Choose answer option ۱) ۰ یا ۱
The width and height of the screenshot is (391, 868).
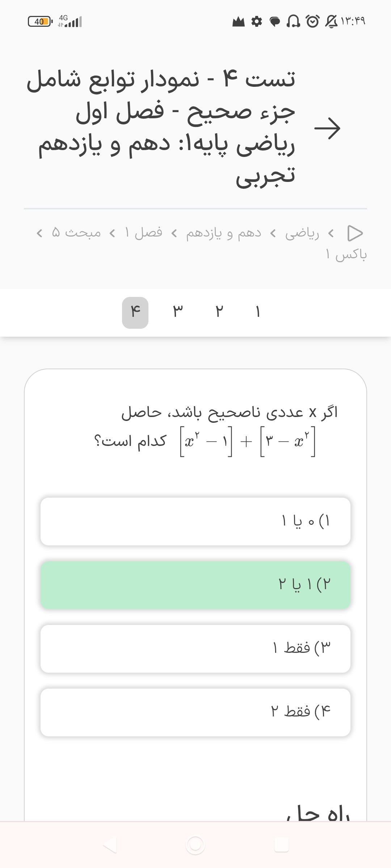click(x=195, y=521)
